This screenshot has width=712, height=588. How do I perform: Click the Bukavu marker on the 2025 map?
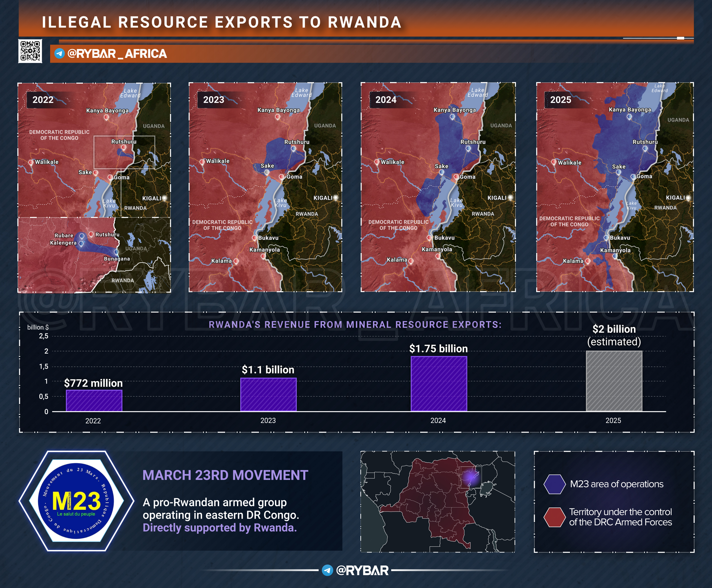pos(606,238)
